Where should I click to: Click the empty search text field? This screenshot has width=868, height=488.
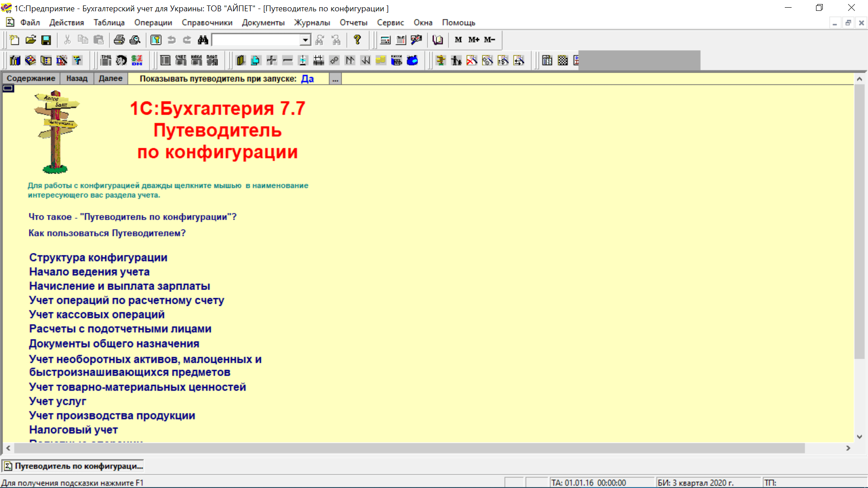[x=256, y=40]
